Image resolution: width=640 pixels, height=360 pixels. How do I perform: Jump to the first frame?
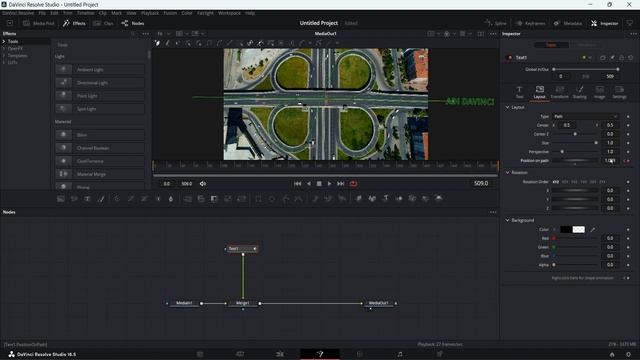point(298,184)
